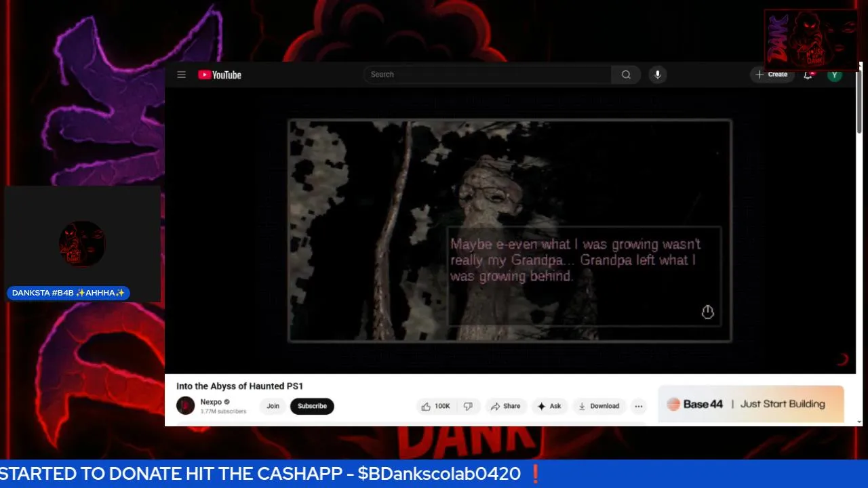The height and width of the screenshot is (488, 868).
Task: Click the mouse-click prompt icon in video
Action: [707, 312]
